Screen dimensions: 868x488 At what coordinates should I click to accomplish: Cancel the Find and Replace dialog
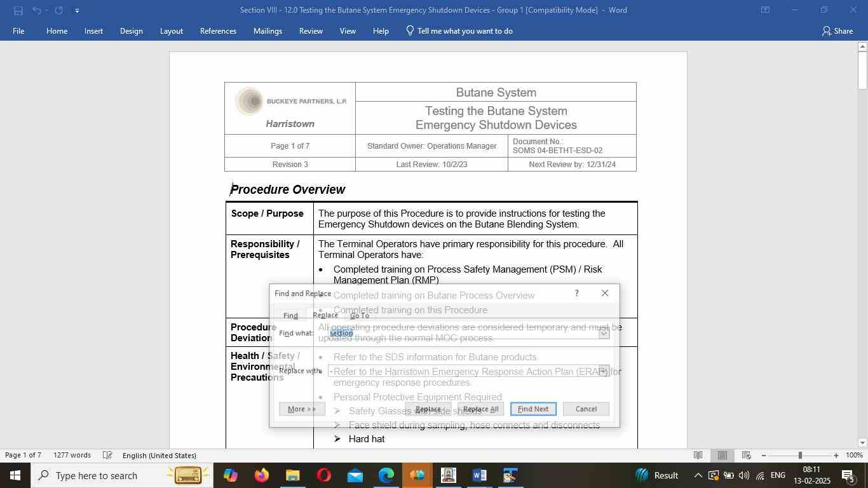coord(586,409)
